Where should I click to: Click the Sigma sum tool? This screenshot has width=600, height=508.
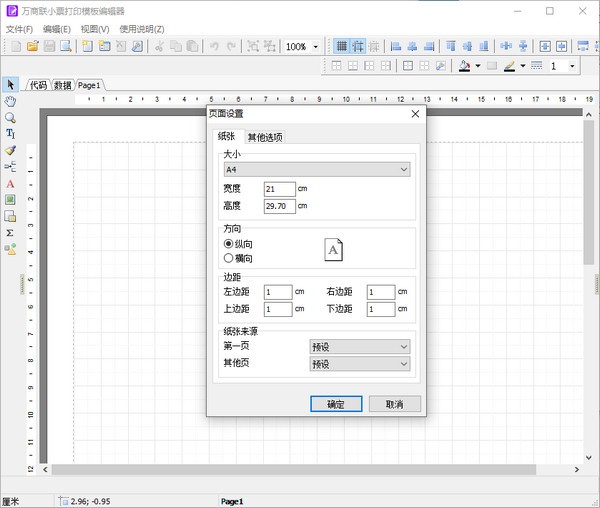click(x=10, y=232)
